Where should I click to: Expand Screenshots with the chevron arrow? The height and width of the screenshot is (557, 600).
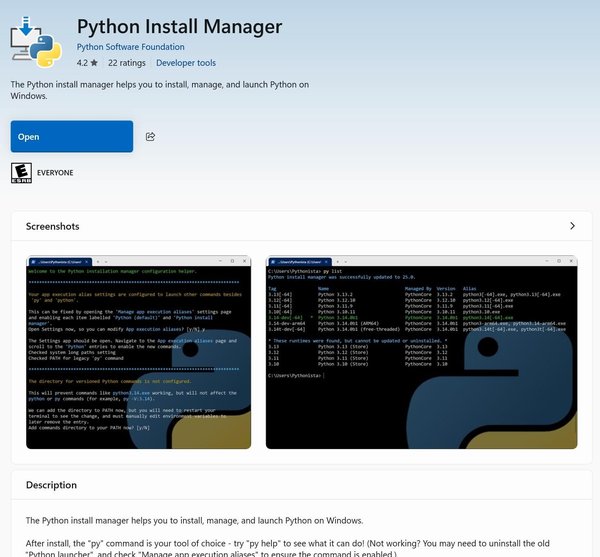[x=572, y=226]
